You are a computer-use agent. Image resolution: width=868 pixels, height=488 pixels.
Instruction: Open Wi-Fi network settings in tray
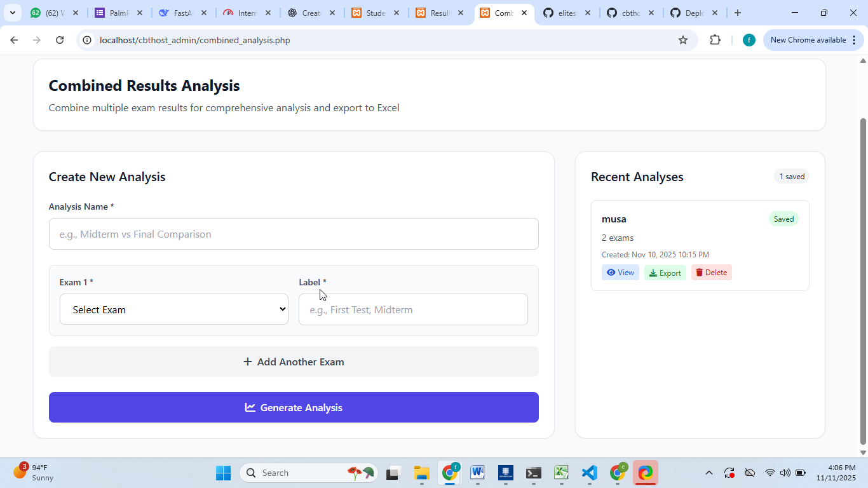click(770, 473)
